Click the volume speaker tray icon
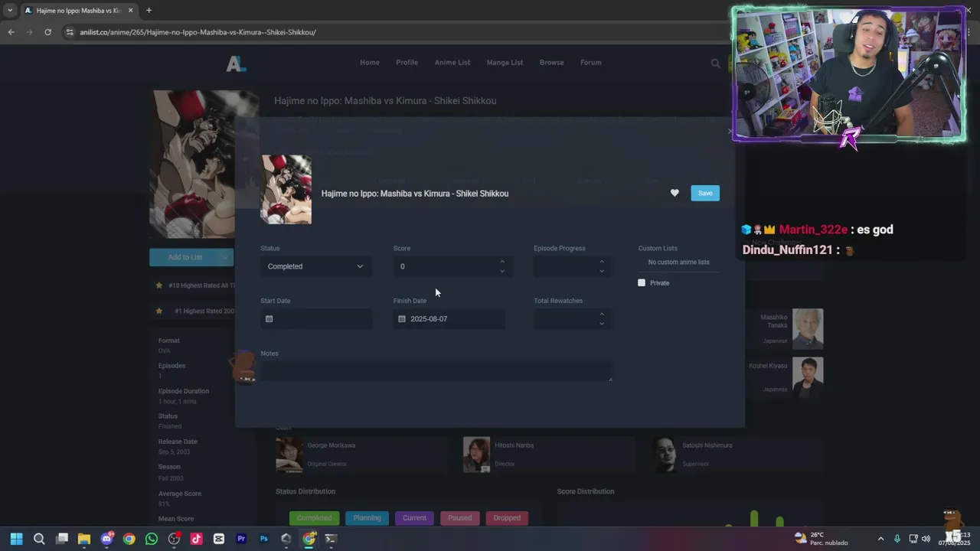 pos(926,539)
